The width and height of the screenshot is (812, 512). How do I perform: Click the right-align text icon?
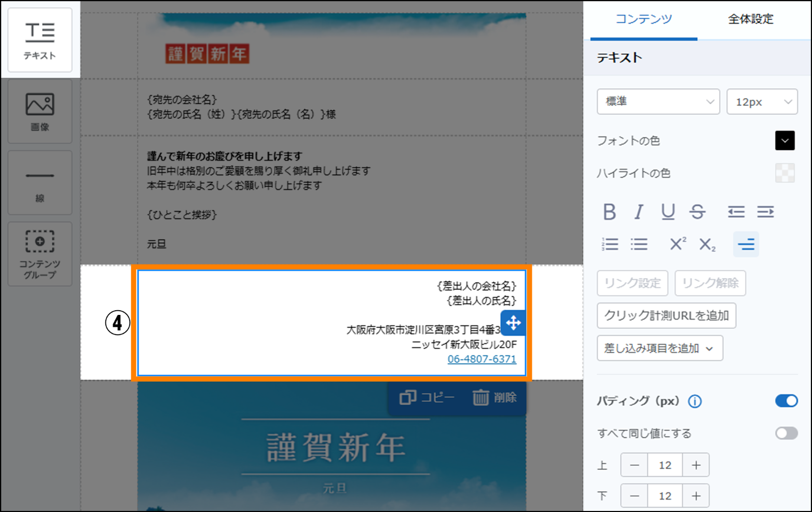tap(746, 244)
